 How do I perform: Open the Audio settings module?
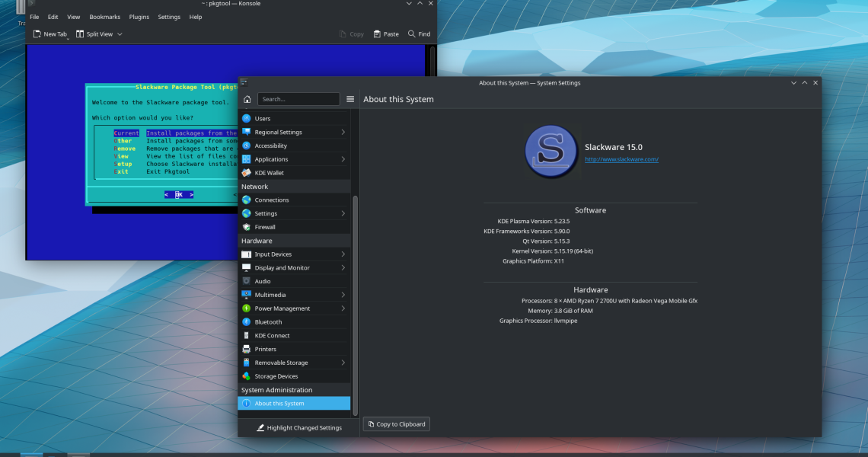tap(263, 282)
